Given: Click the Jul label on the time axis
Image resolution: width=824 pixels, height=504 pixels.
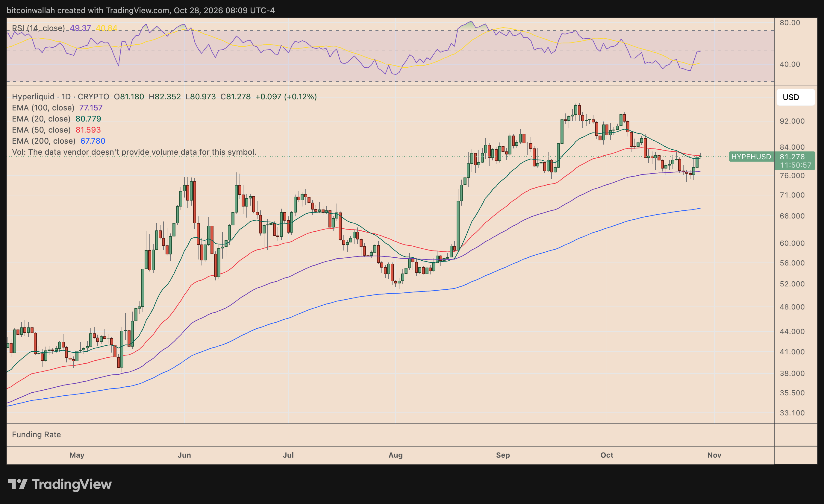Looking at the screenshot, I should click(288, 455).
